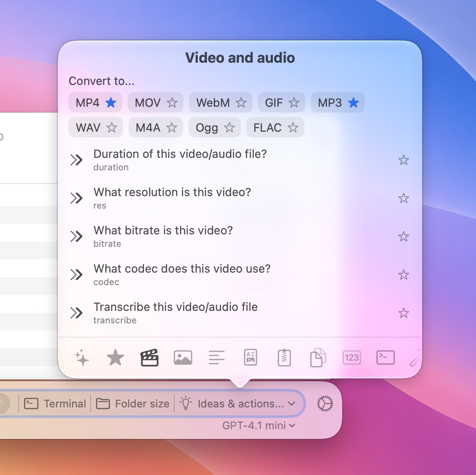Open the zip archive category
Image resolution: width=476 pixels, height=475 pixels.
tap(284, 358)
